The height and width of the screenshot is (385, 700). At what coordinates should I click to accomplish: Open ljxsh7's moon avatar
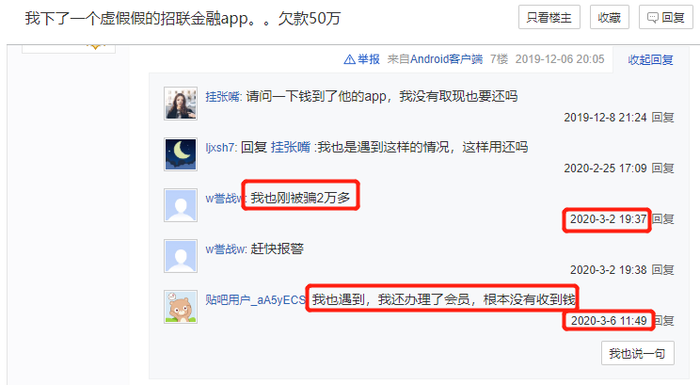(x=180, y=155)
